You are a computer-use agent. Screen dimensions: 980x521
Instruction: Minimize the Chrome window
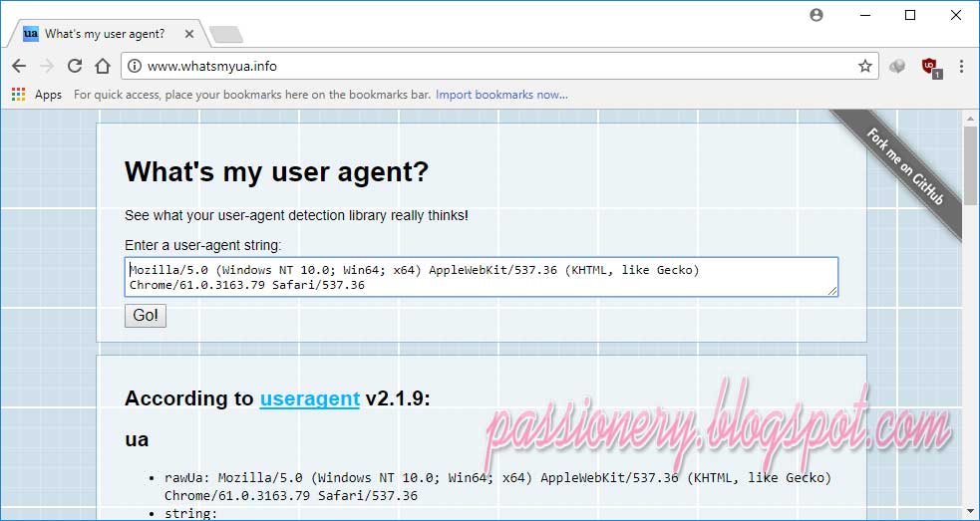click(865, 15)
